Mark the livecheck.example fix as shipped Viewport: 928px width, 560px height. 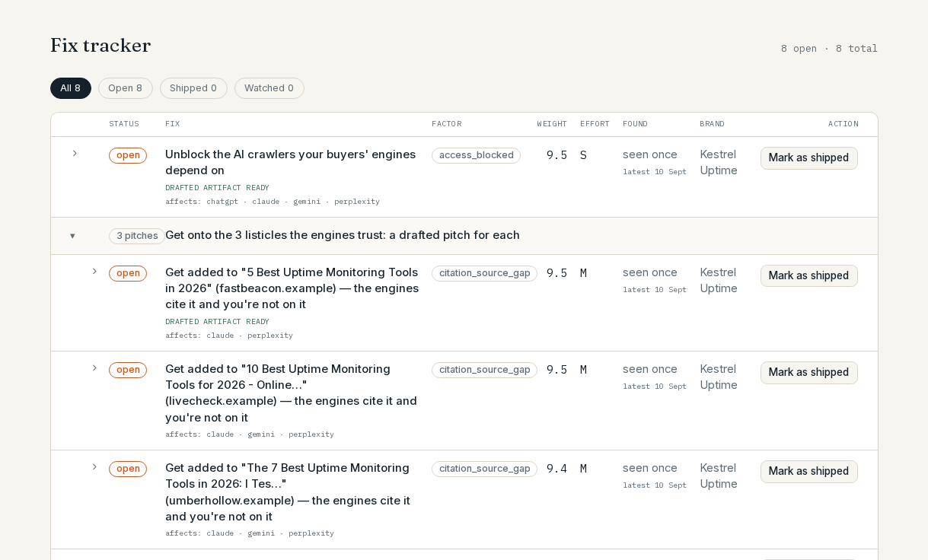[x=808, y=373]
